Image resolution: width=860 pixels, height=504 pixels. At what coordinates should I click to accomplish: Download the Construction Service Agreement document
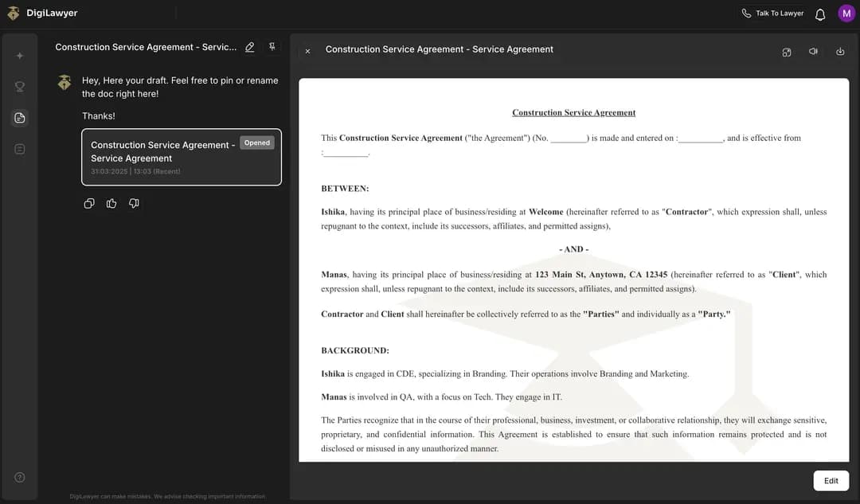(x=840, y=52)
